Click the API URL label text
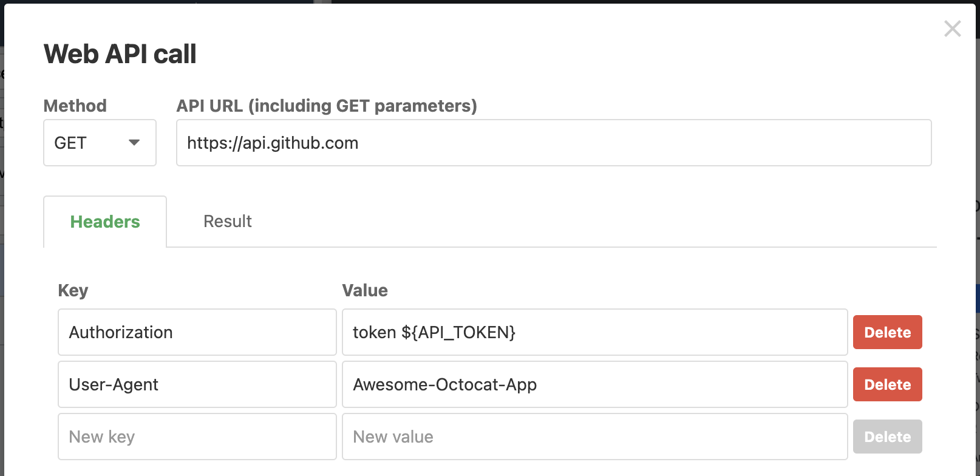 coord(327,106)
